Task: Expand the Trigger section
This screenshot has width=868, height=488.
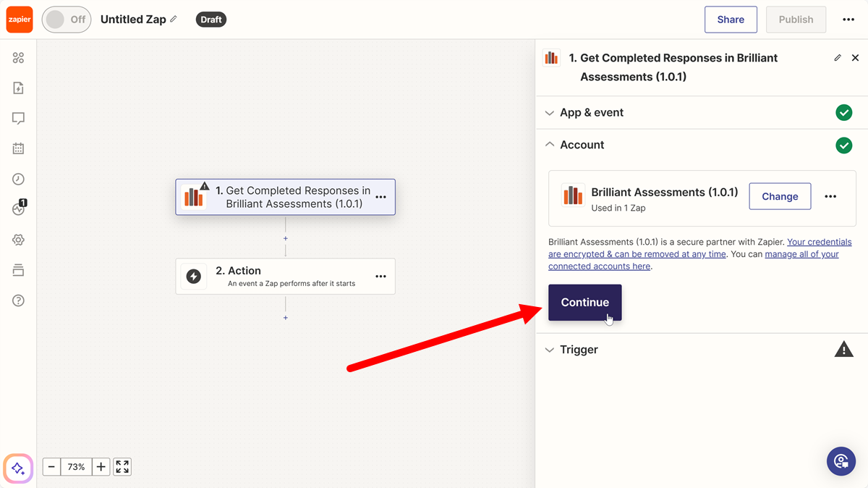Action: point(550,349)
